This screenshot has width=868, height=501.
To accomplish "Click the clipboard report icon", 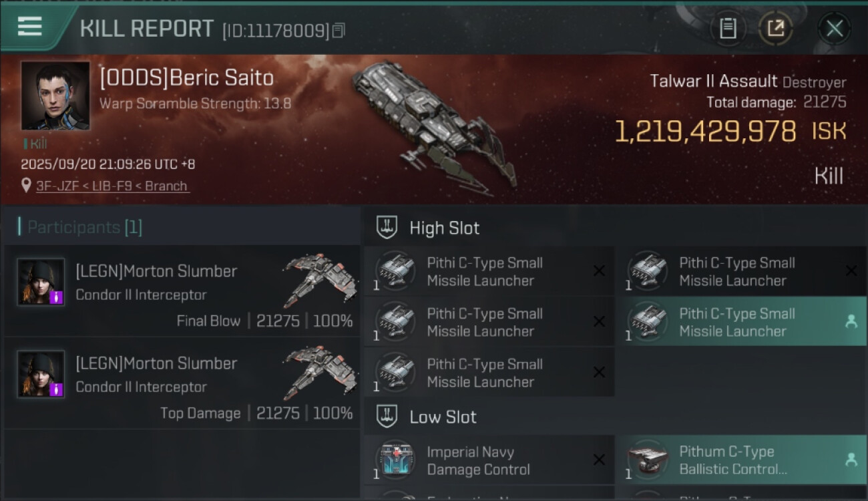I will tap(728, 29).
